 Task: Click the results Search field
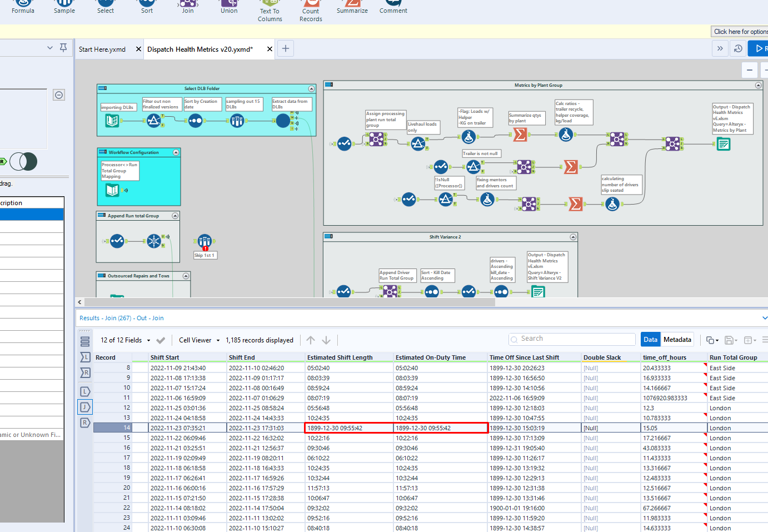(572, 339)
